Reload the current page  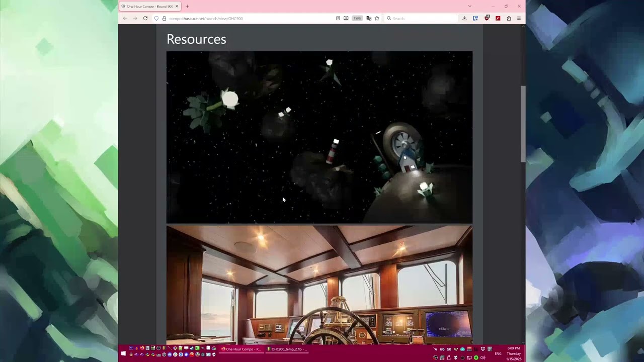click(x=145, y=18)
